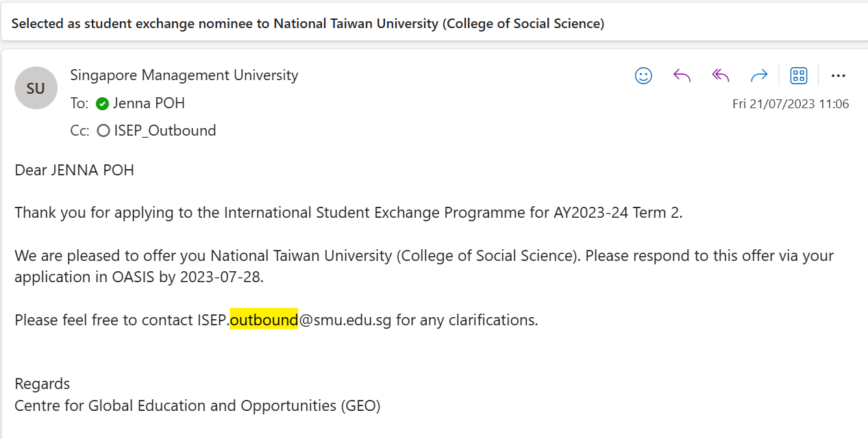868x439 pixels.
Task: Click the date Fri 21/07/2023 11:06
Action: [x=791, y=104]
